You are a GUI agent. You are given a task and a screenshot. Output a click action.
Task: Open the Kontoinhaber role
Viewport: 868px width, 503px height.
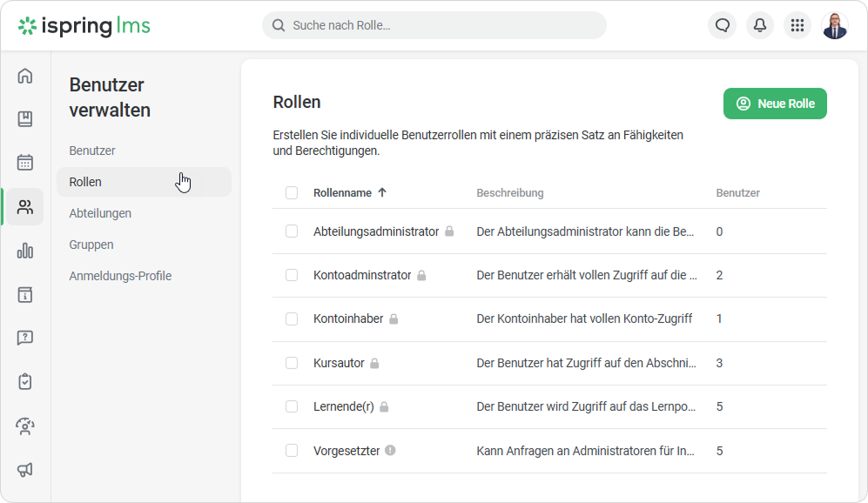348,319
